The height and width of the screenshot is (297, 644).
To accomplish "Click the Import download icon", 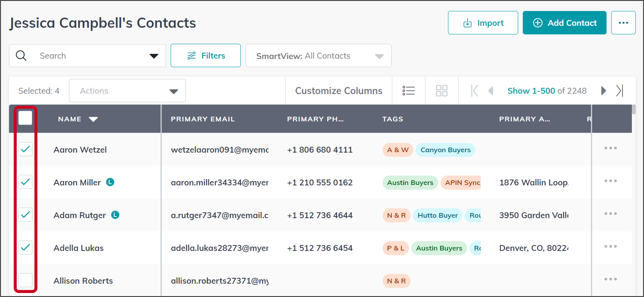I will coord(467,23).
